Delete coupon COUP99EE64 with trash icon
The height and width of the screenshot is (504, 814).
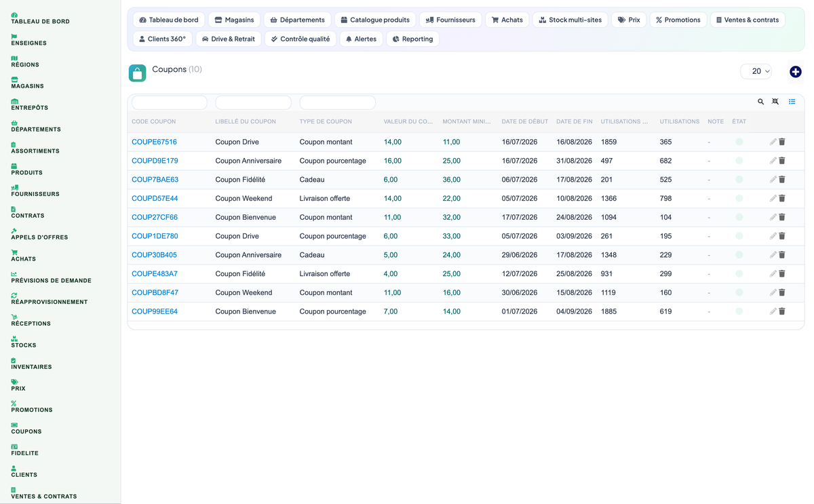tap(782, 311)
